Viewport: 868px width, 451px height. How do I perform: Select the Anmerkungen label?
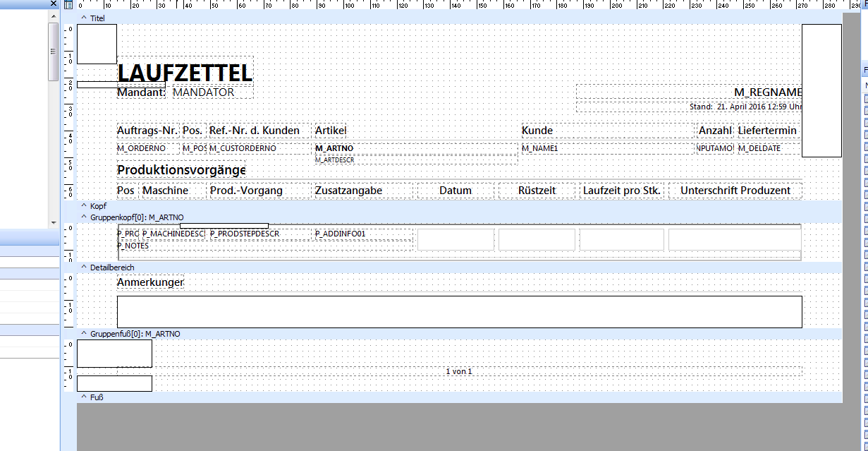pyautogui.click(x=150, y=282)
